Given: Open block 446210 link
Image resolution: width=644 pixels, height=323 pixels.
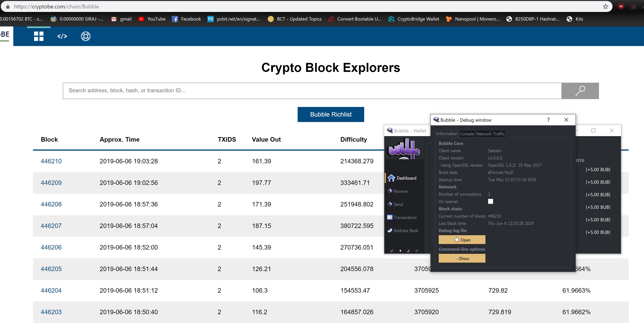Looking at the screenshot, I should [51, 161].
